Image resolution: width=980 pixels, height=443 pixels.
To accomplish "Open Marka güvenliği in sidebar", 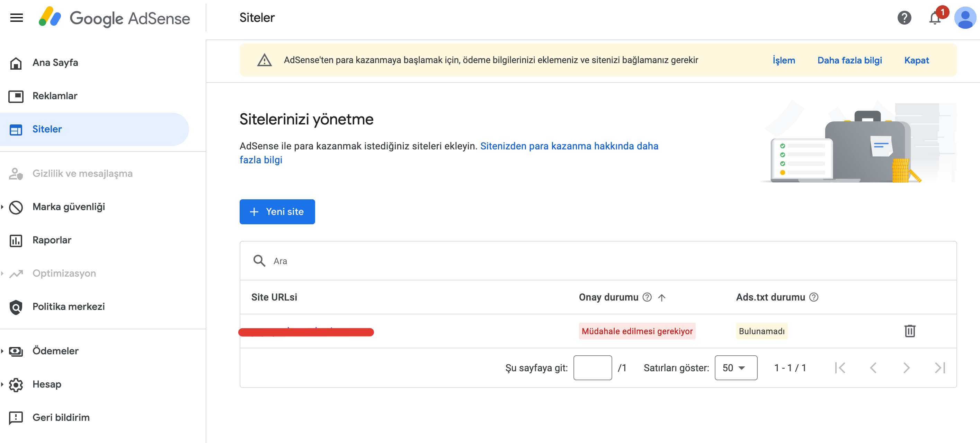I will [69, 207].
